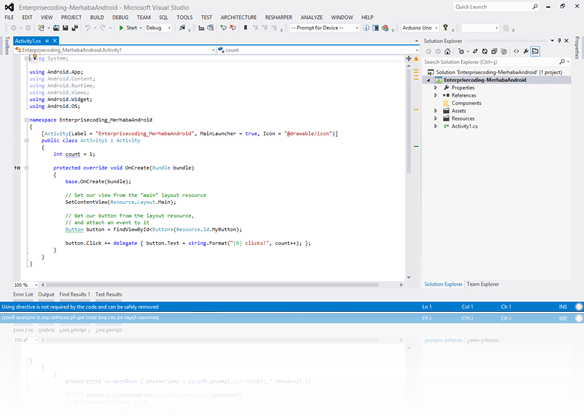Viewport: 584px width, 416px height.
Task: Open the Find Results 1 tab
Action: point(74,294)
